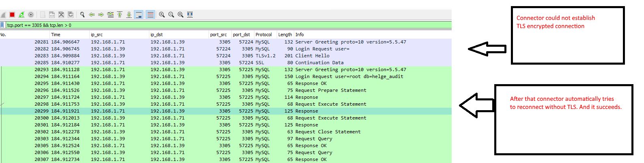The height and width of the screenshot is (163, 644).
Task: Sort packets by the Protocol column header
Action: tap(264, 35)
